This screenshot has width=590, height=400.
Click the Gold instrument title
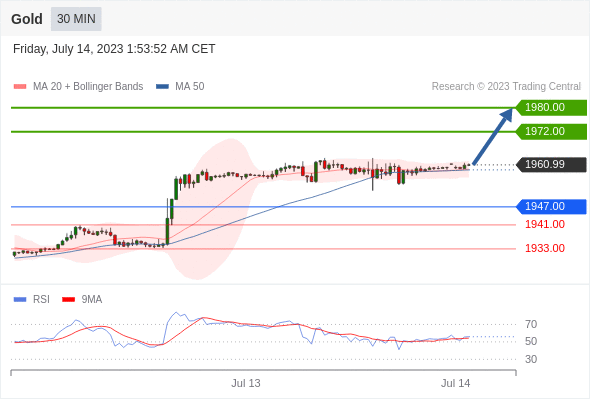(x=27, y=19)
